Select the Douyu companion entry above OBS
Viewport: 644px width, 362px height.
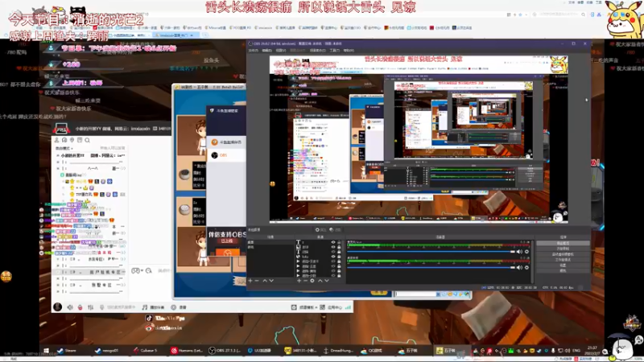pyautogui.click(x=227, y=142)
